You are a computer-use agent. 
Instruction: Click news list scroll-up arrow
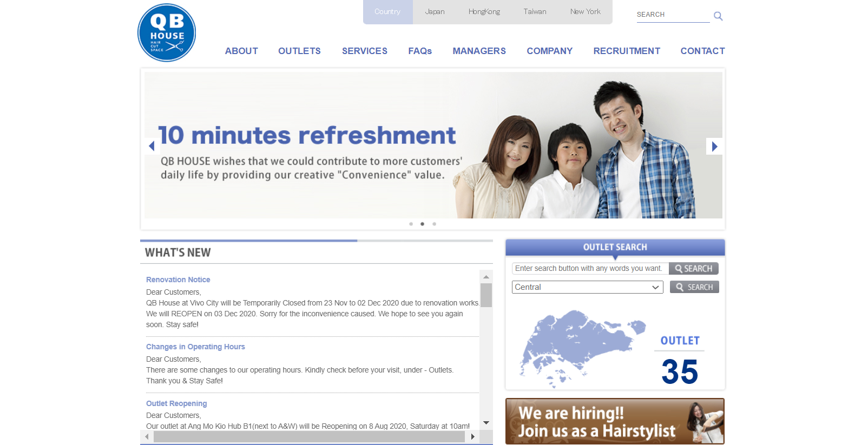(486, 276)
